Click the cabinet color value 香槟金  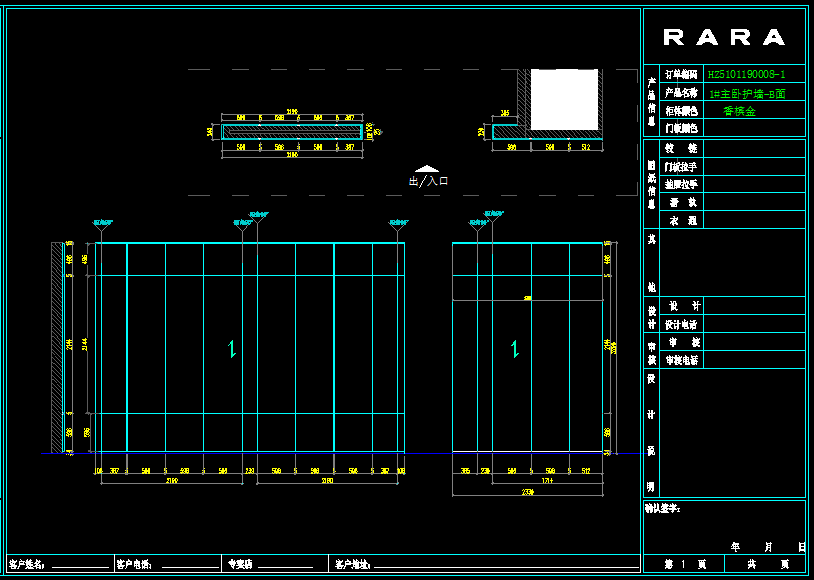coord(739,111)
